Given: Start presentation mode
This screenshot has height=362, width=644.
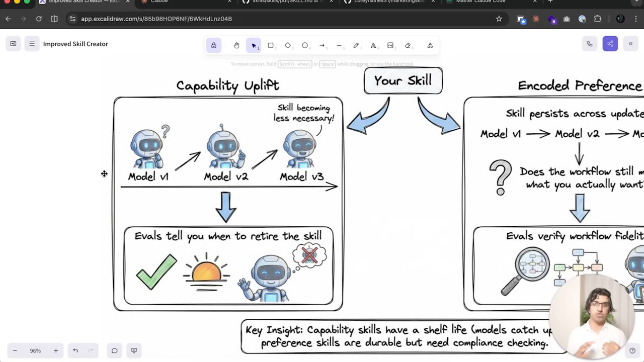Looking at the screenshot, I should pyautogui.click(x=134, y=350).
